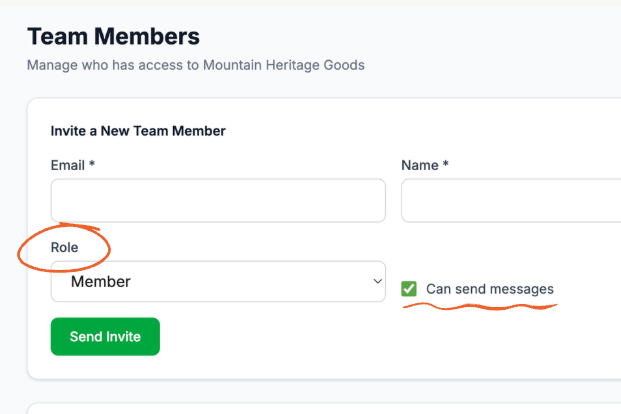The image size is (621, 414).
Task: Click the Name input field
Action: point(511,200)
